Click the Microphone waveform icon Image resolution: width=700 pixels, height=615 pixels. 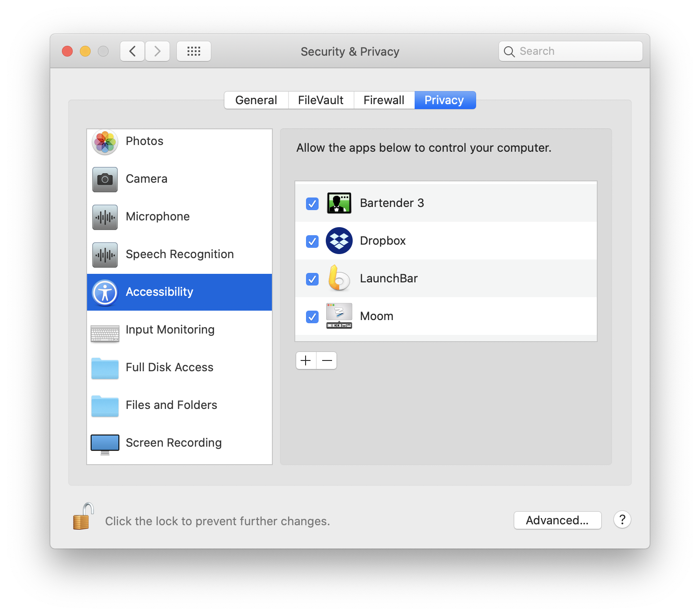coord(105,217)
